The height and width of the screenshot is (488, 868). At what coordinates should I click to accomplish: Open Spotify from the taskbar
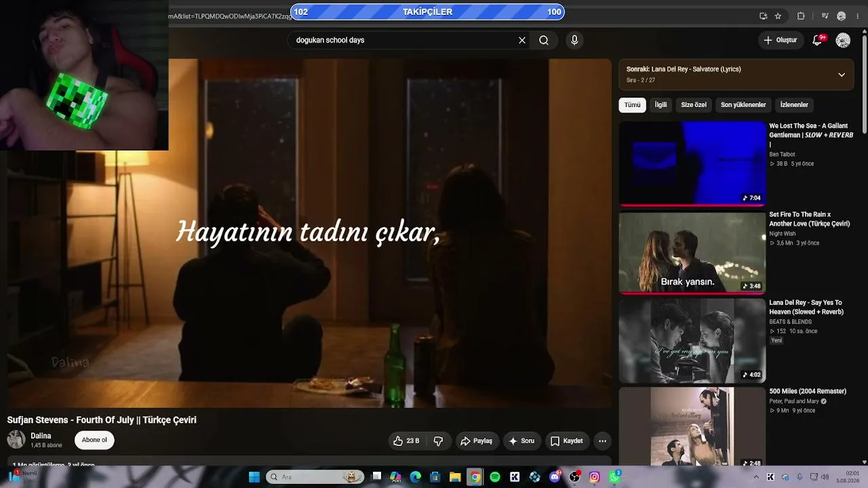[x=495, y=477]
